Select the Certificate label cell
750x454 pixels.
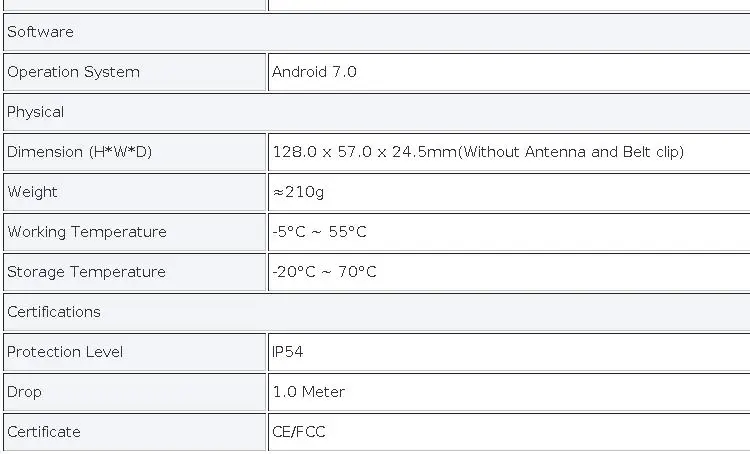coord(135,432)
